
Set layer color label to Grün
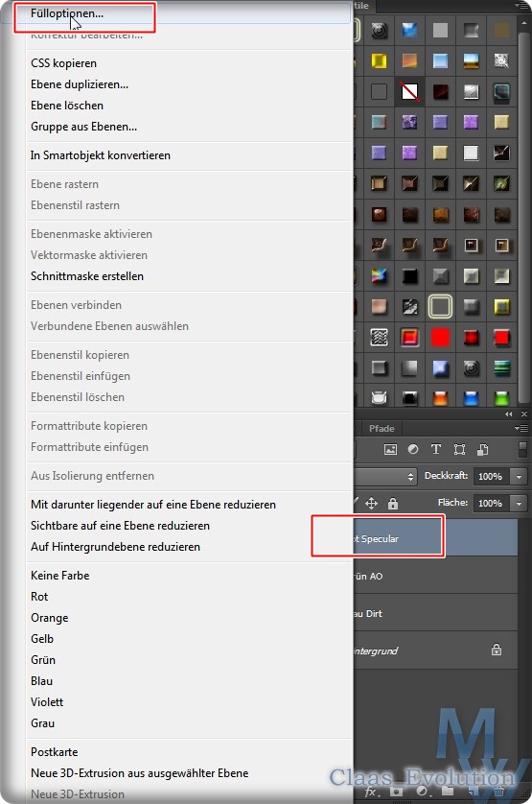coord(43,660)
